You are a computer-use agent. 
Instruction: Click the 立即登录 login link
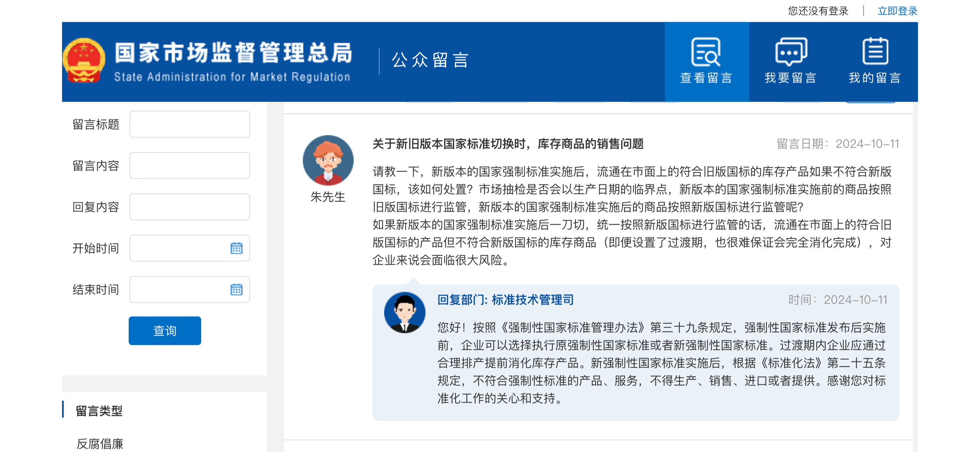(x=897, y=11)
